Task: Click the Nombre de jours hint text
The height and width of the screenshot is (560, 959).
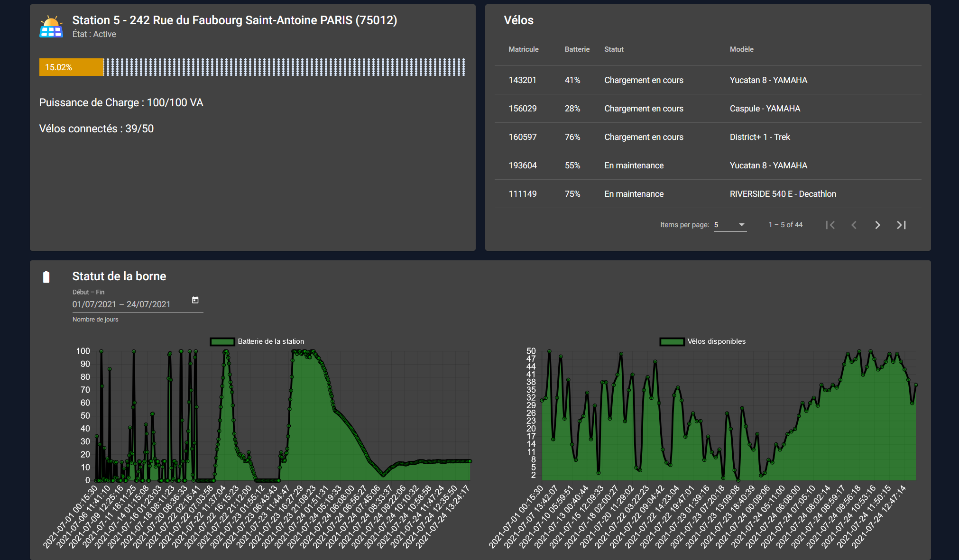Action: 95,320
